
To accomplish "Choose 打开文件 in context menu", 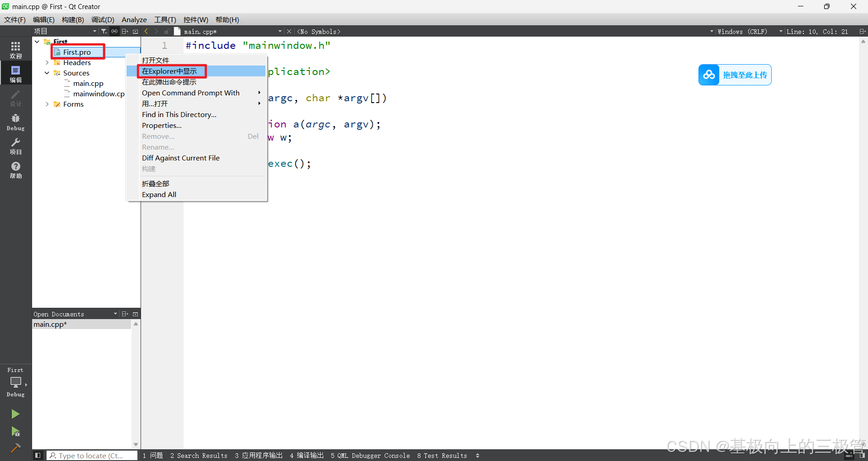I will [196, 60].
